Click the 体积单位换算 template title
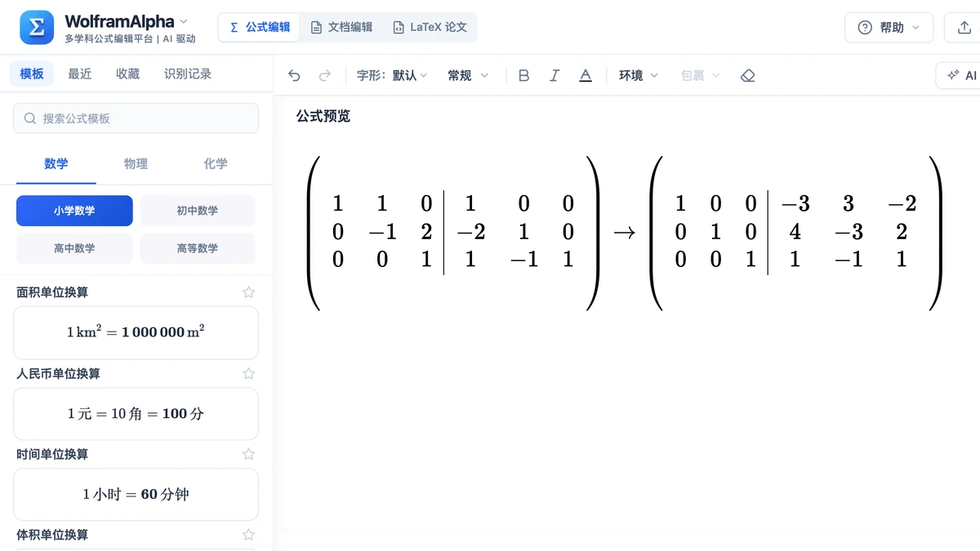Viewport: 980px width, 551px height. (x=52, y=535)
